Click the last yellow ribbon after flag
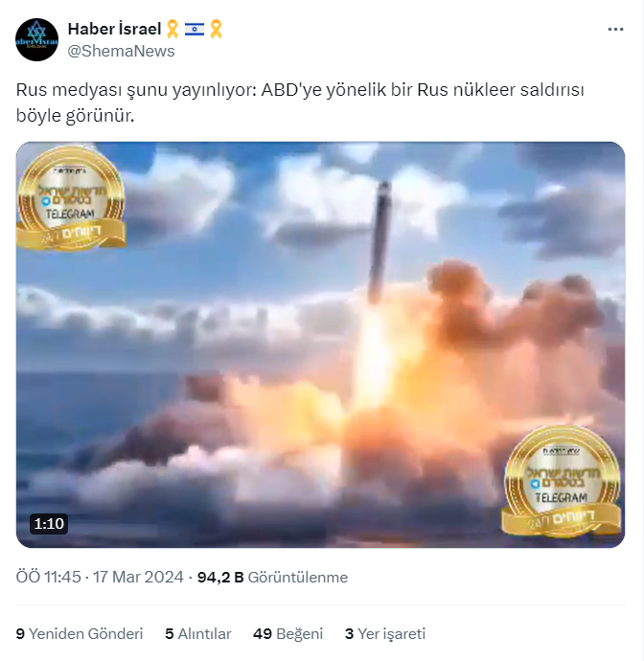644x661 pixels. pos(216,29)
